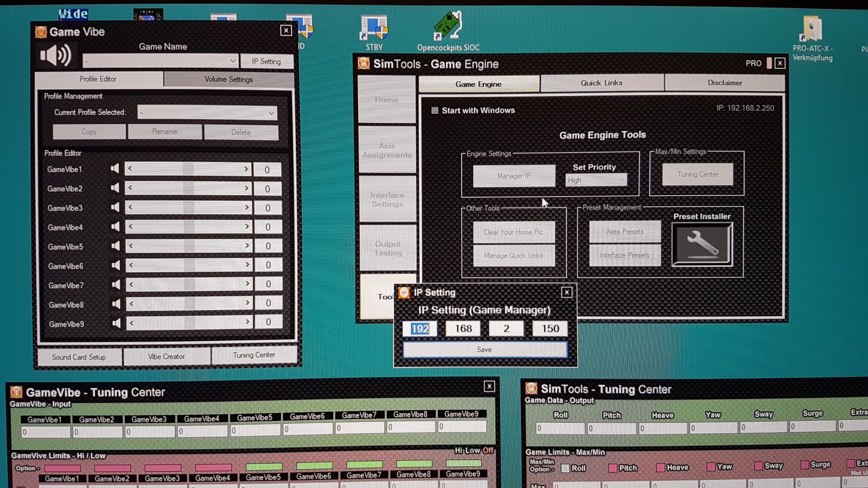The height and width of the screenshot is (488, 868).
Task: Switch to Volume Settings tab
Action: click(229, 79)
